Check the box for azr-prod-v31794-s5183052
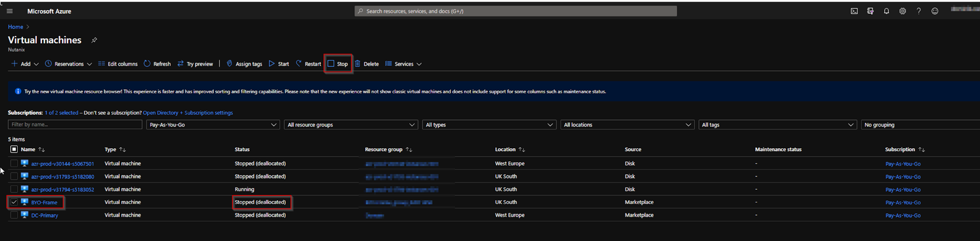980x241 pixels. tap(14, 189)
